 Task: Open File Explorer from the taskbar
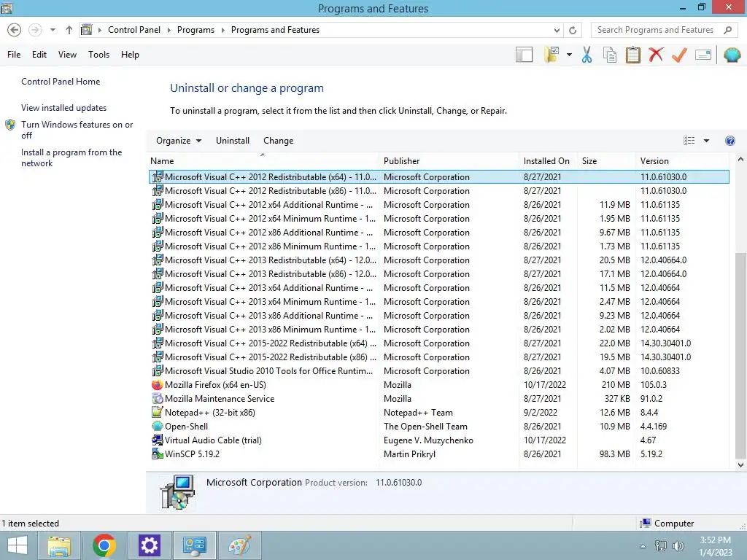pos(59,545)
